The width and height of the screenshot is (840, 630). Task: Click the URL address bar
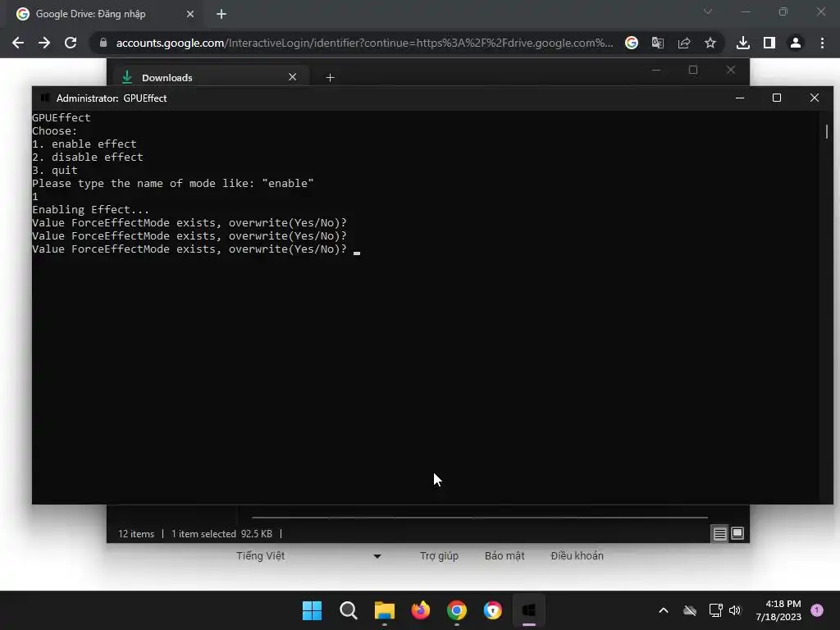364,43
